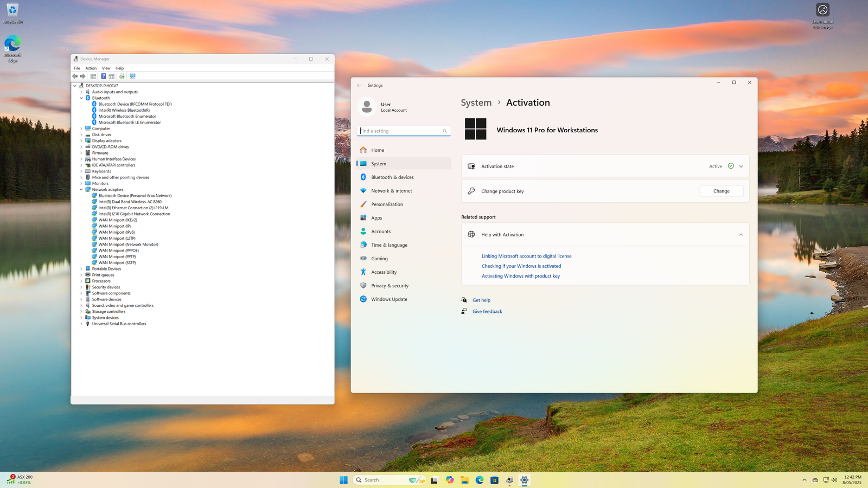Select Intel(R) I210 Gigabit Network Connection
Image resolution: width=868 pixels, height=488 pixels.
pos(134,214)
